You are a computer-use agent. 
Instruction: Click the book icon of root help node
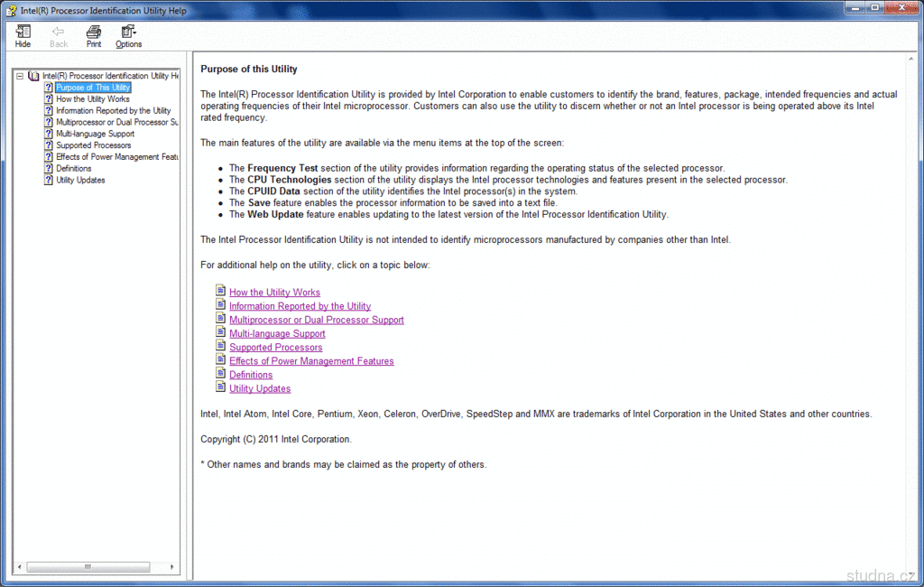tap(33, 76)
